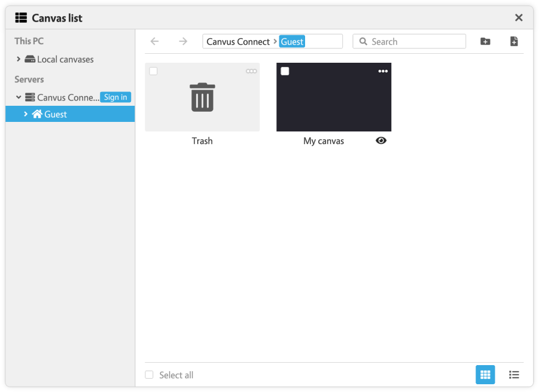Open the options menu on My canvas

[x=383, y=71]
